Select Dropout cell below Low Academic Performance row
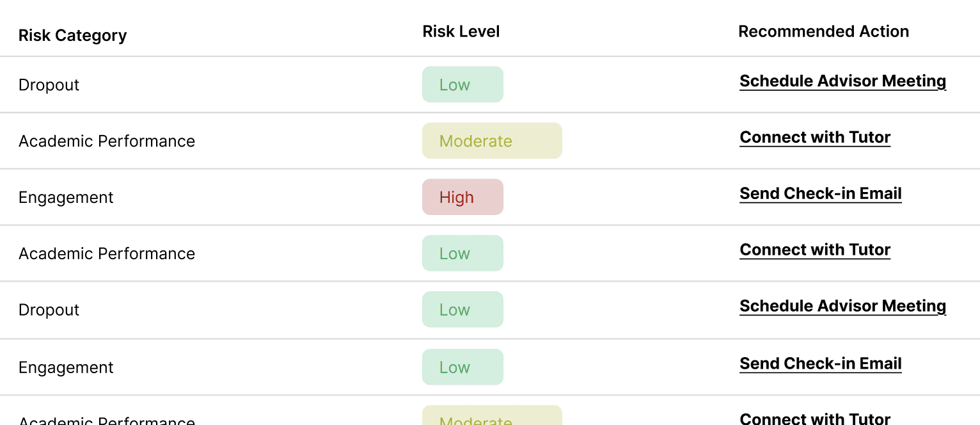Screen dimensions: 980x425 49,310
